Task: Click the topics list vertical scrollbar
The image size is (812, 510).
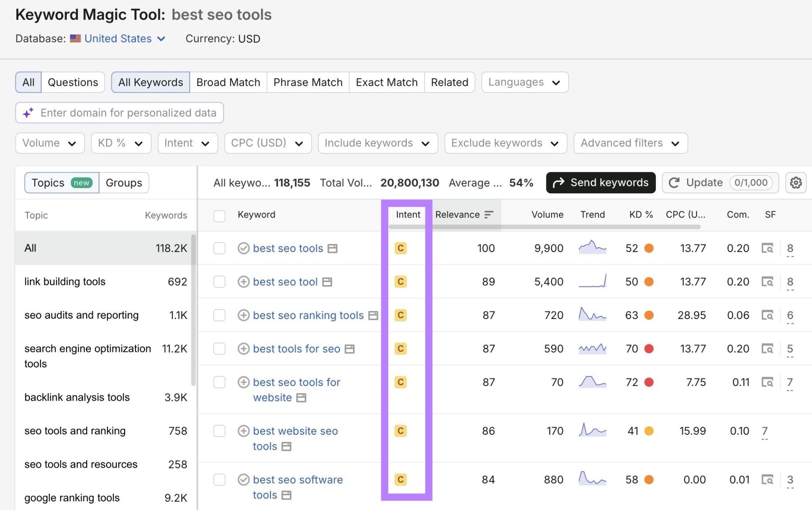Action: [x=193, y=310]
